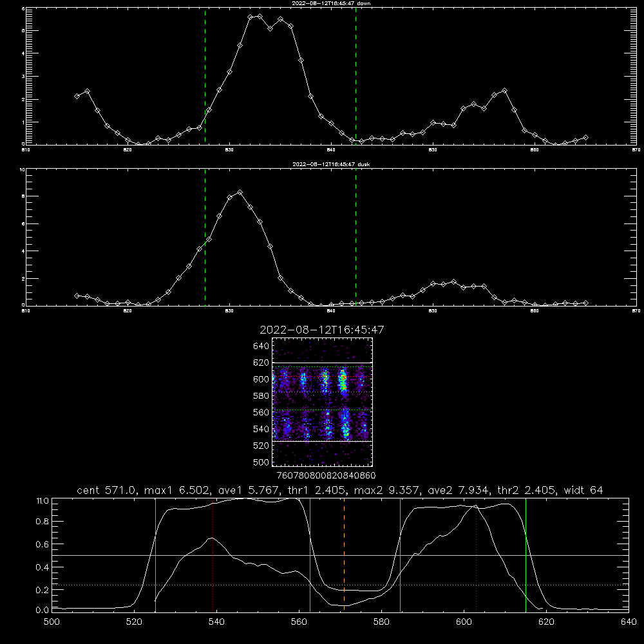
Task: Click y-axis label 0.6 of bottom plot
Action: pyautogui.click(x=43, y=544)
